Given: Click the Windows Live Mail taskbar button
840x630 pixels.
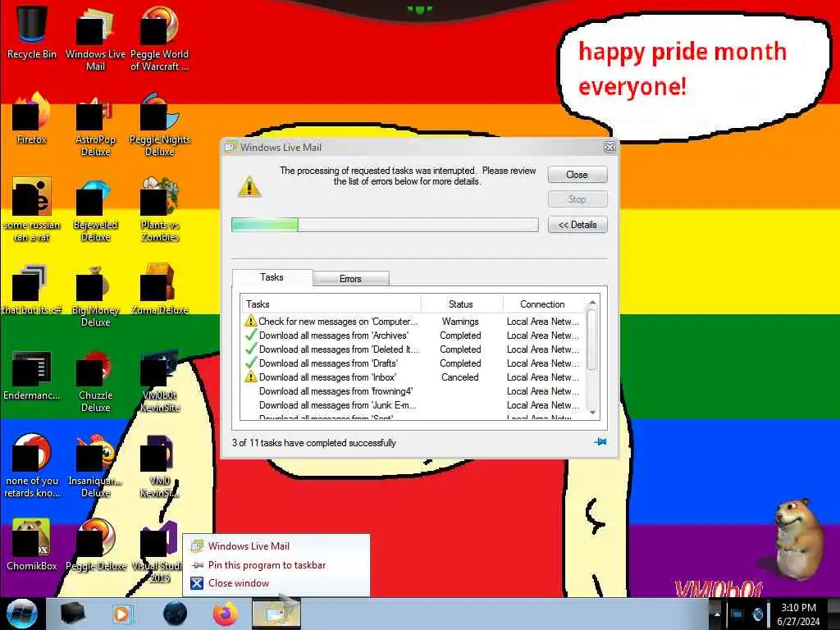Looking at the screenshot, I should (276, 614).
